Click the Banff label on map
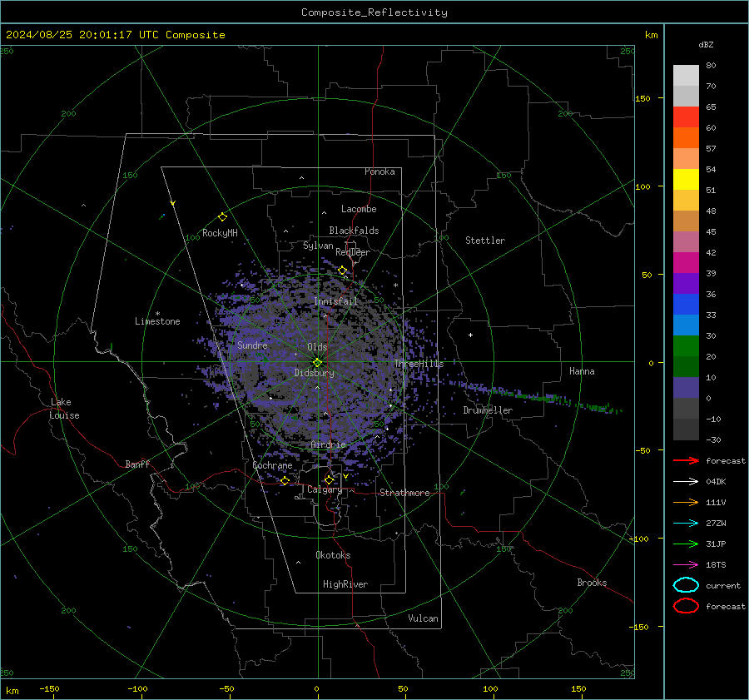This screenshot has width=749, height=700. click(x=137, y=464)
